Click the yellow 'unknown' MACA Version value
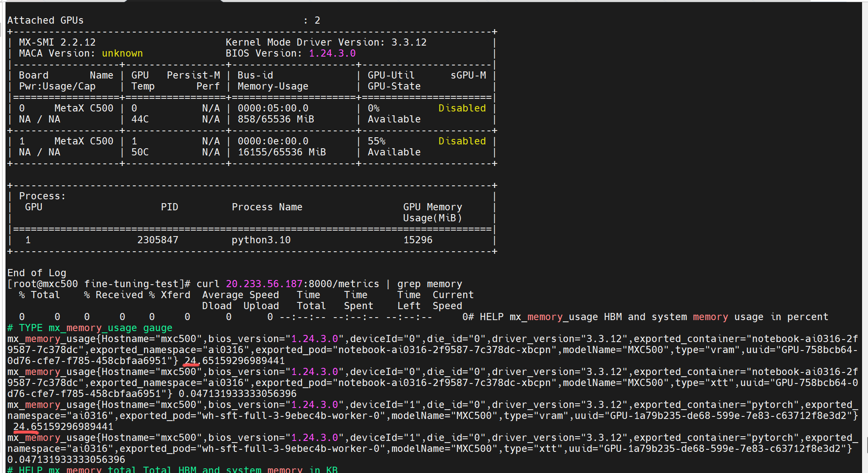The height and width of the screenshot is (473, 868). pyautogui.click(x=122, y=53)
